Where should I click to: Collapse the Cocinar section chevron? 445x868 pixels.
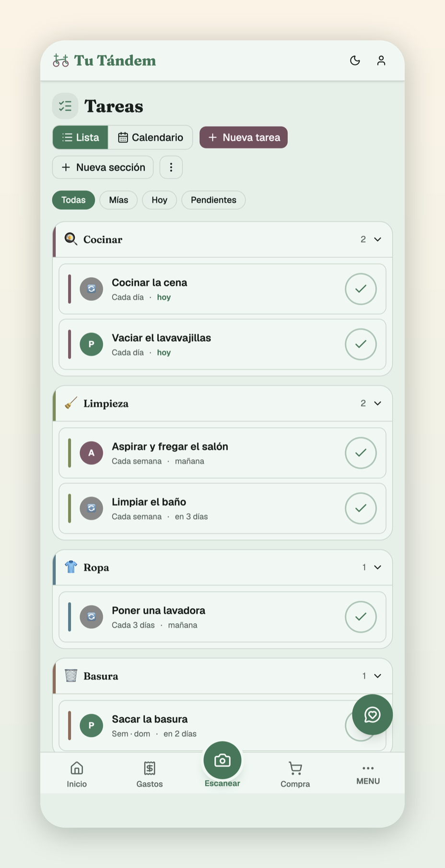coord(378,239)
